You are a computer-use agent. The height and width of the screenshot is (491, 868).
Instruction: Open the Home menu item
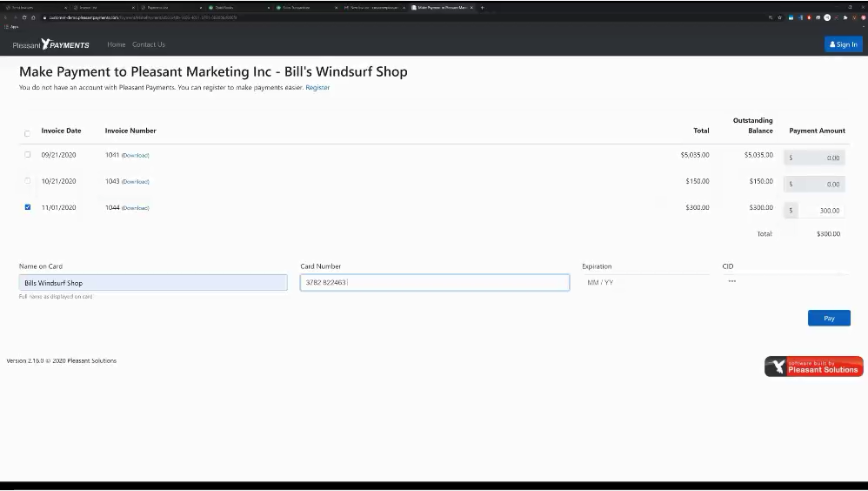pyautogui.click(x=116, y=44)
